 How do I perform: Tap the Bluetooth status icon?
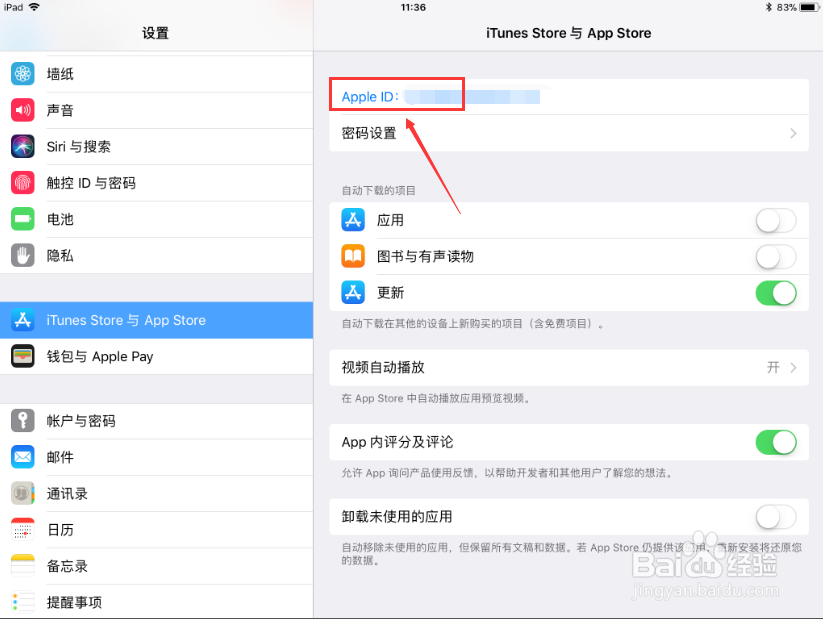pos(768,7)
